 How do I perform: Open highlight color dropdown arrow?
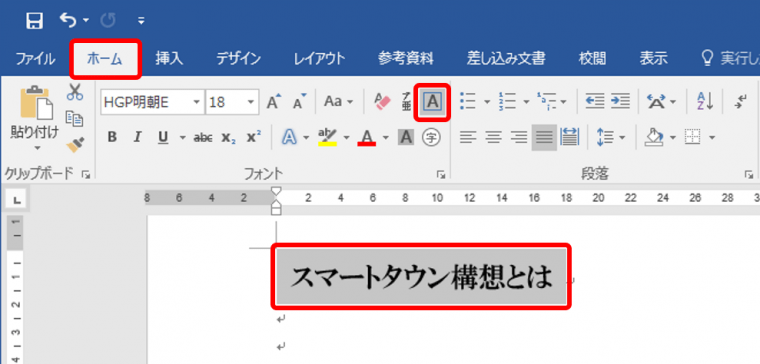(x=347, y=138)
